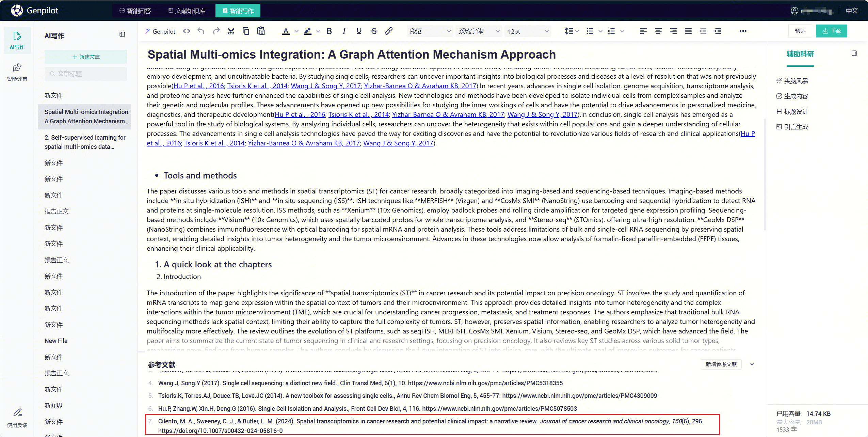This screenshot has height=437, width=868.
Task: Click the document title heading
Action: [351, 55]
